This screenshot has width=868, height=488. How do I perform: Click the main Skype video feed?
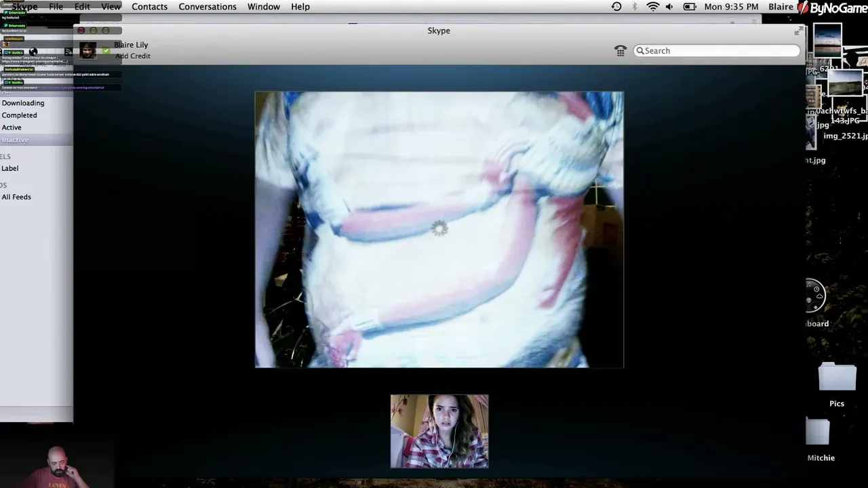[439, 230]
